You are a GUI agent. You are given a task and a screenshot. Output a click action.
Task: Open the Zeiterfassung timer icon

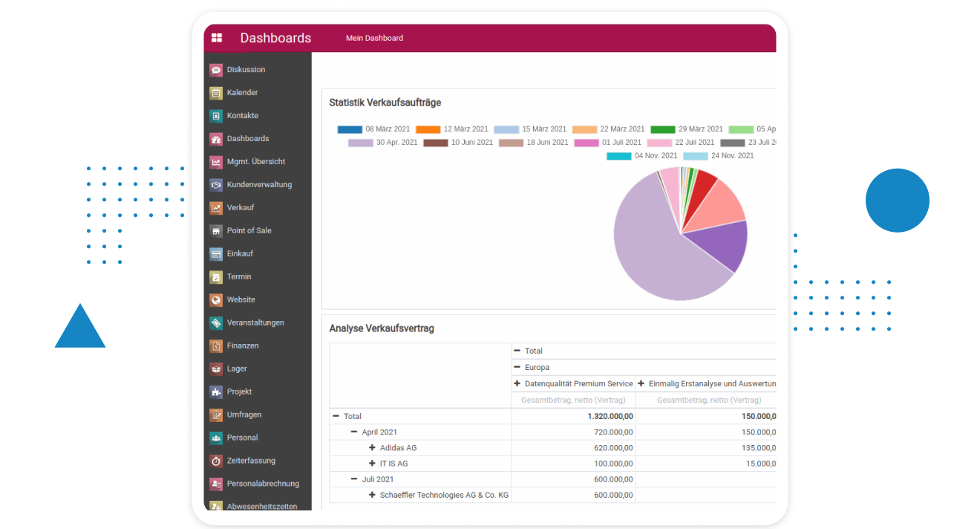(216, 461)
